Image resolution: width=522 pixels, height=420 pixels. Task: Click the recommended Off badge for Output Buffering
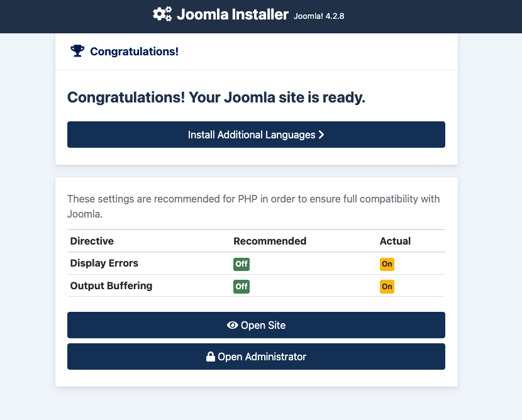[x=242, y=287]
